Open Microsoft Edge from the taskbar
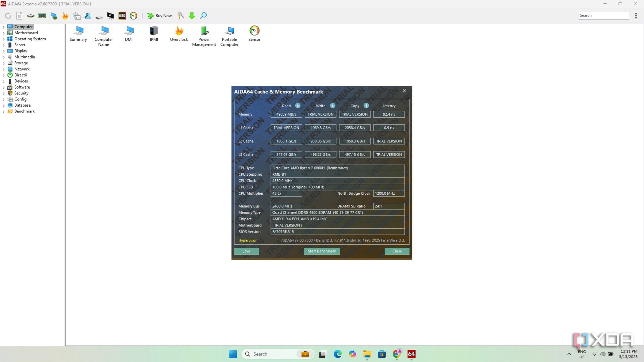644x362 pixels. pyautogui.click(x=337, y=354)
